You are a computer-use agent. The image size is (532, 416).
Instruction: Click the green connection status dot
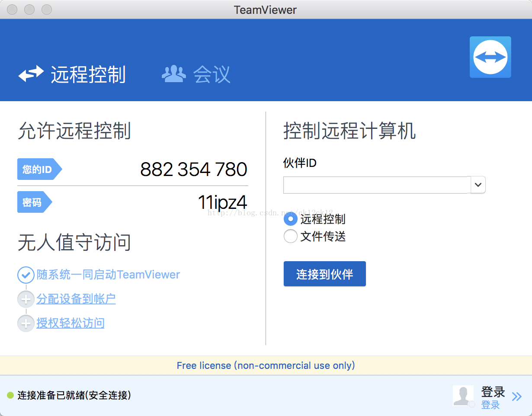(11, 395)
